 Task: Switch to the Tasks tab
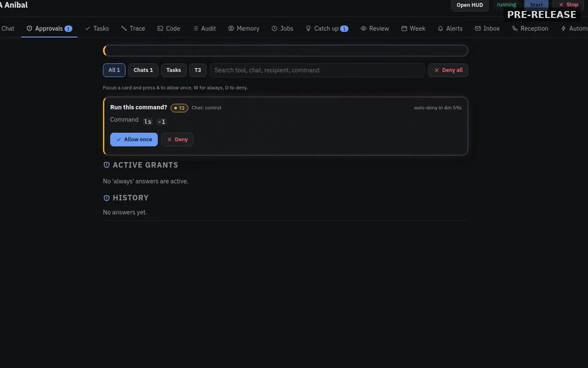click(97, 29)
